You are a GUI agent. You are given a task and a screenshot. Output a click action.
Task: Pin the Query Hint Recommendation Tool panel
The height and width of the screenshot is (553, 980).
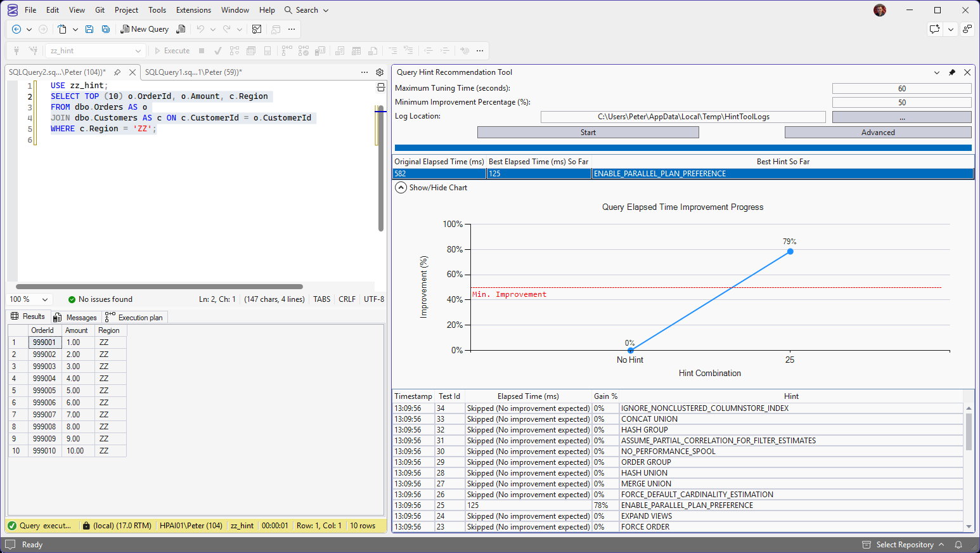pos(952,72)
